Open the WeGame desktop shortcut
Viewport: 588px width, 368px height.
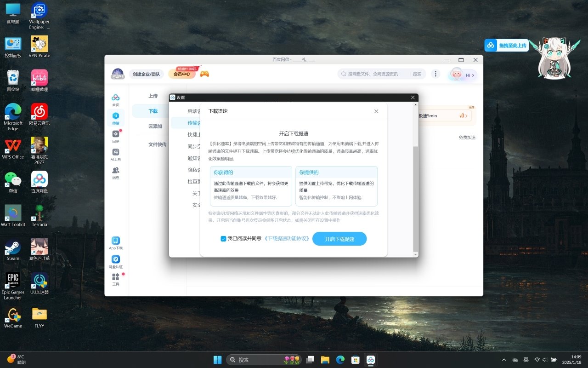[13, 317]
